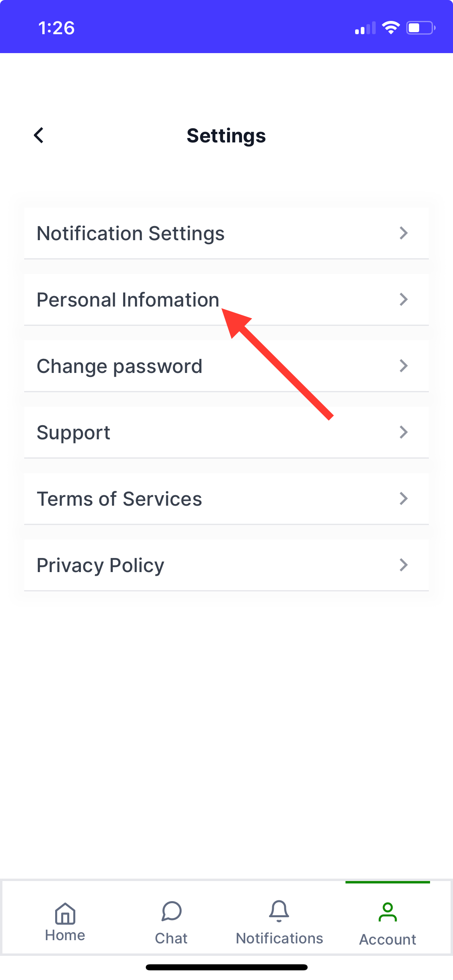Tap the Settings page title

point(226,136)
